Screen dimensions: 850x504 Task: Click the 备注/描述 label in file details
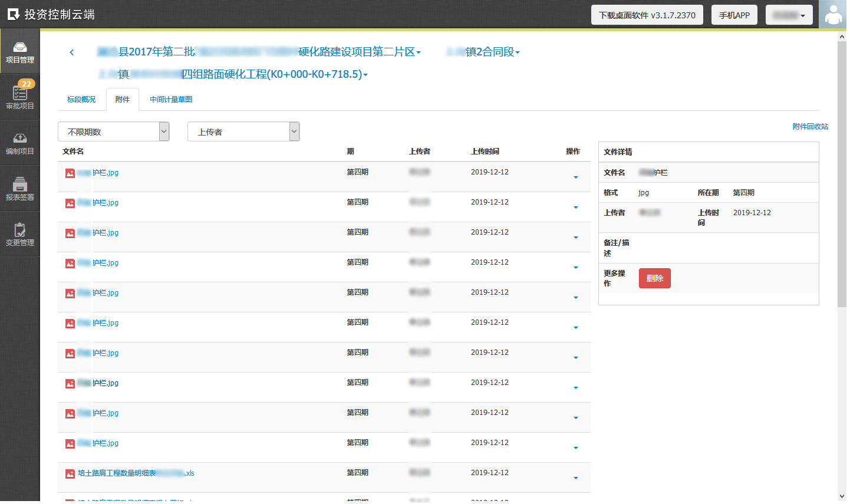(x=617, y=248)
